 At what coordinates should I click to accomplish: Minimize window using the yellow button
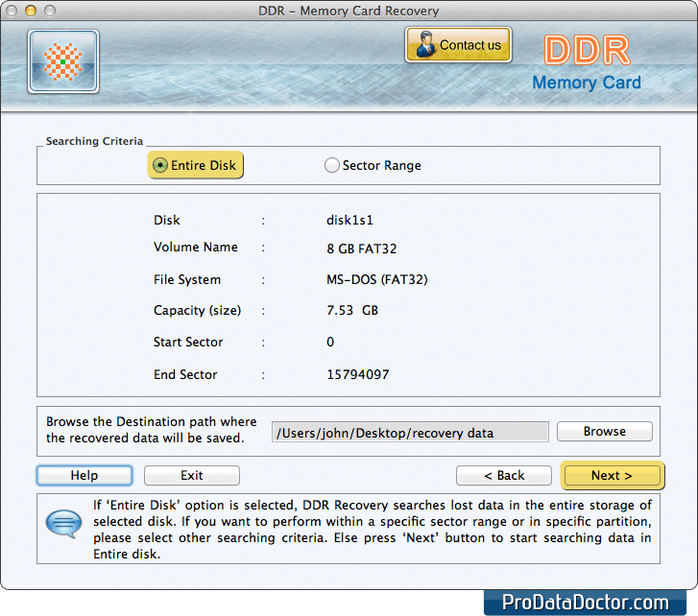[x=31, y=11]
